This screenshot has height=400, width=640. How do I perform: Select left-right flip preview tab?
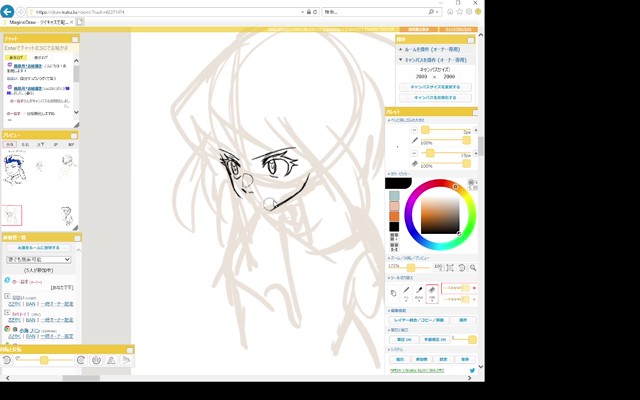pyautogui.click(x=25, y=144)
